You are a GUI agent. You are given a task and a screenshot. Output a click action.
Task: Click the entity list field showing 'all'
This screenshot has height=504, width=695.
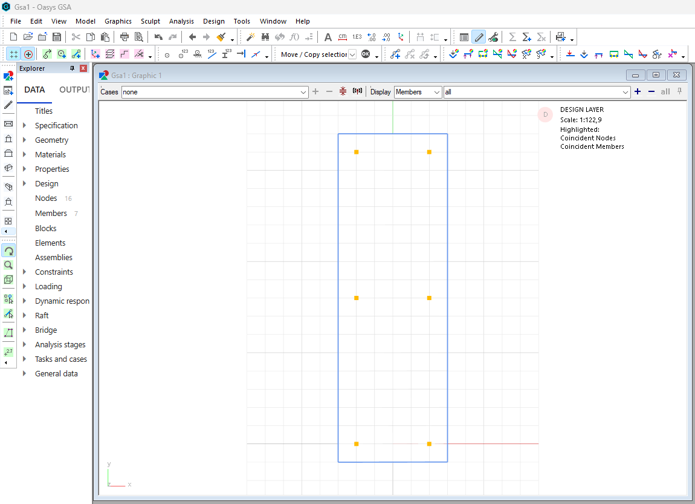[532, 92]
